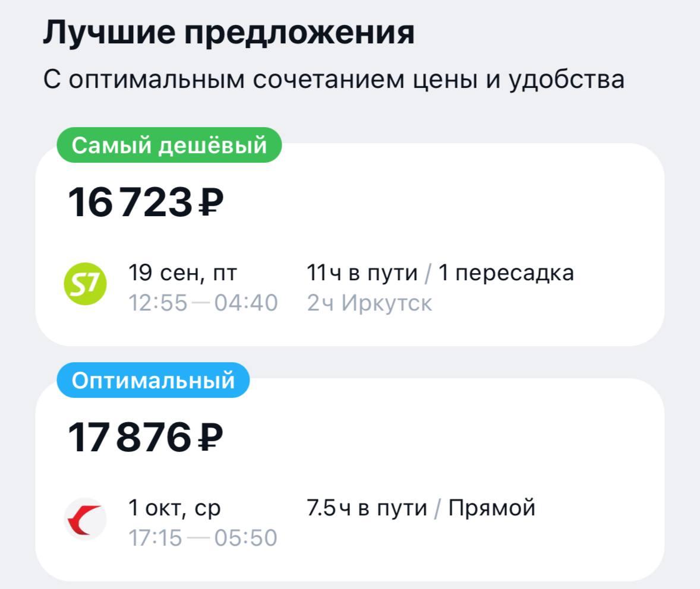
Task: Click the ruble sign after 17 876
Action: (x=210, y=438)
